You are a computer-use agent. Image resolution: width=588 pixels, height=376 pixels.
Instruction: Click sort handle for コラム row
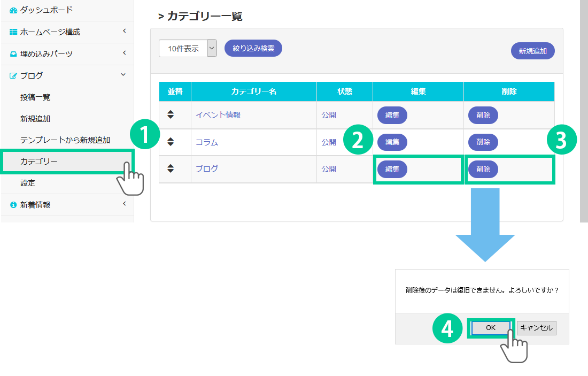pyautogui.click(x=171, y=142)
